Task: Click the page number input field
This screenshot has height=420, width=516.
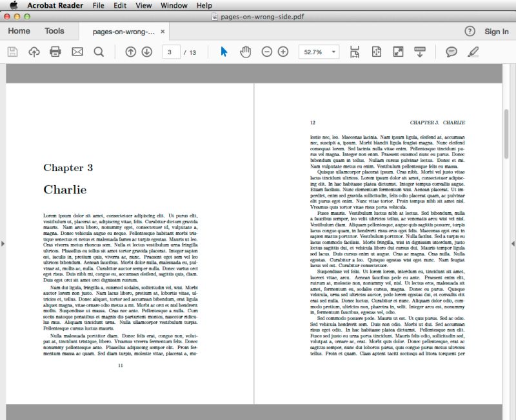Action: [170, 52]
